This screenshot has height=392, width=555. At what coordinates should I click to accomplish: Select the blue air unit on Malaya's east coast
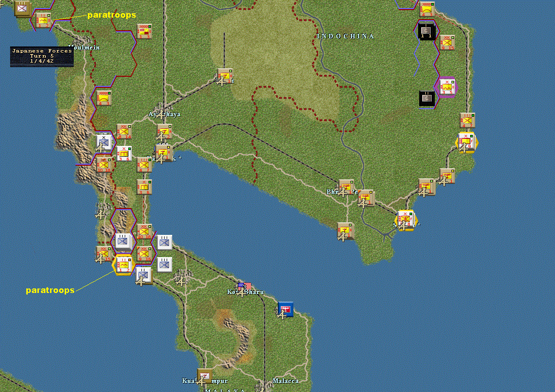(286, 309)
